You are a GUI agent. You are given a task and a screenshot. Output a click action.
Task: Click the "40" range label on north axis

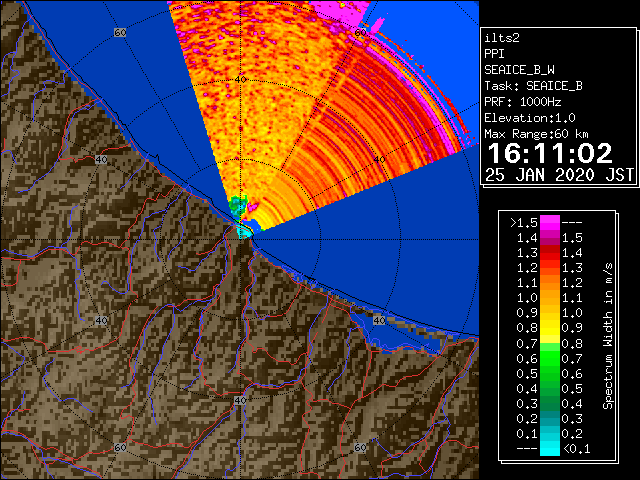[x=240, y=79]
